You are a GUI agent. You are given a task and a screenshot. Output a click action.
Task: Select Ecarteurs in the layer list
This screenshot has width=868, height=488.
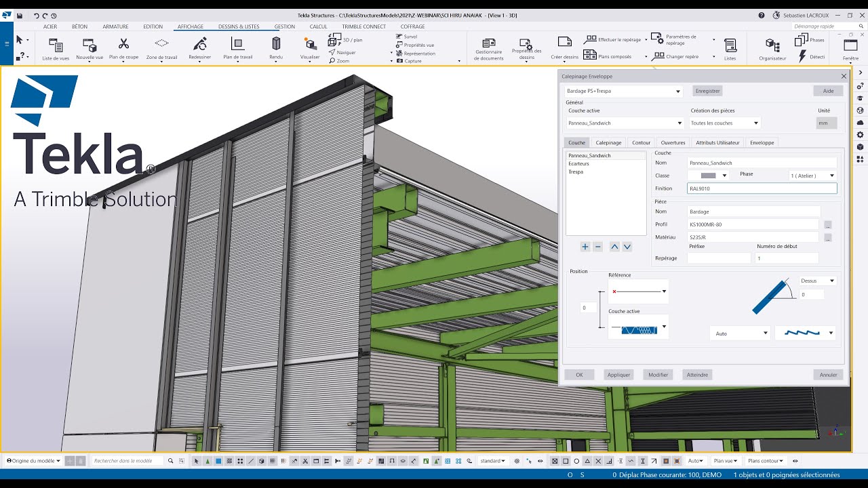pyautogui.click(x=579, y=164)
